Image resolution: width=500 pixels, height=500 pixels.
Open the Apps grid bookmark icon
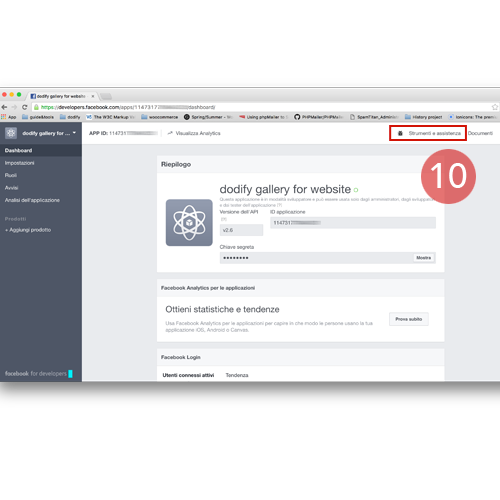coord(4,117)
